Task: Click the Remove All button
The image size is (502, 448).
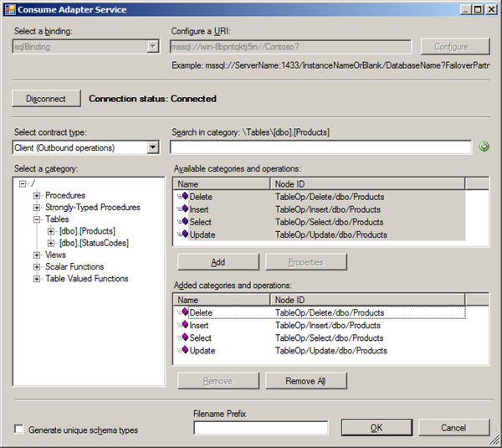Action: pyautogui.click(x=305, y=381)
